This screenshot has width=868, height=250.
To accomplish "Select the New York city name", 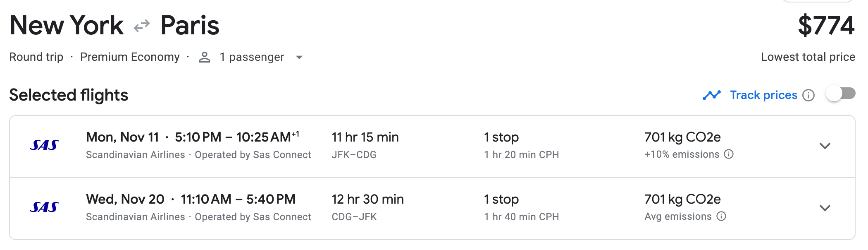I will pos(66,26).
